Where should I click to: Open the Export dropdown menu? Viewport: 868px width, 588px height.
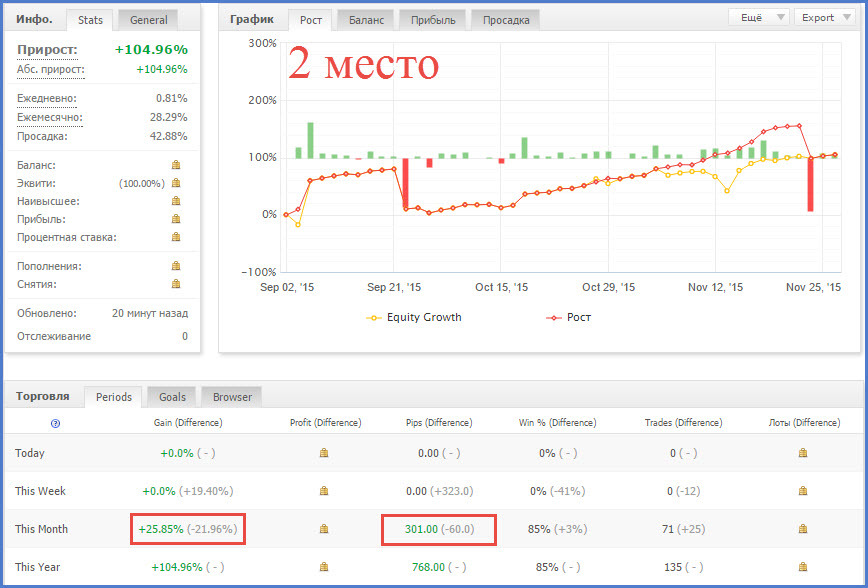click(x=825, y=17)
